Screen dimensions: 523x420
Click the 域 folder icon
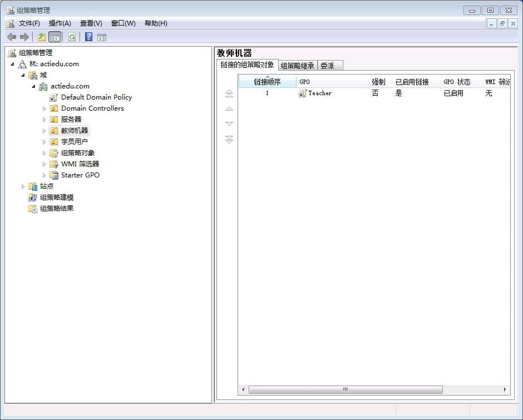(x=33, y=75)
